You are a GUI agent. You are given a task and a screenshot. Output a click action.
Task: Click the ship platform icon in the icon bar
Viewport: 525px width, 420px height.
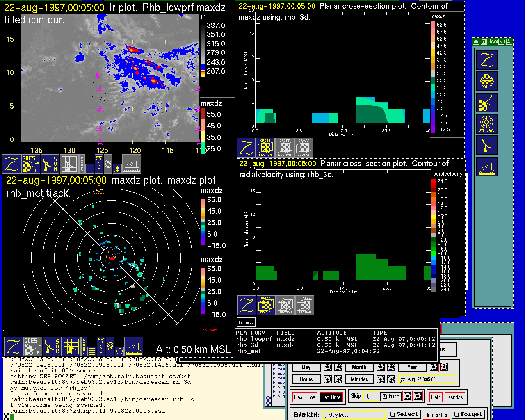[x=487, y=167]
